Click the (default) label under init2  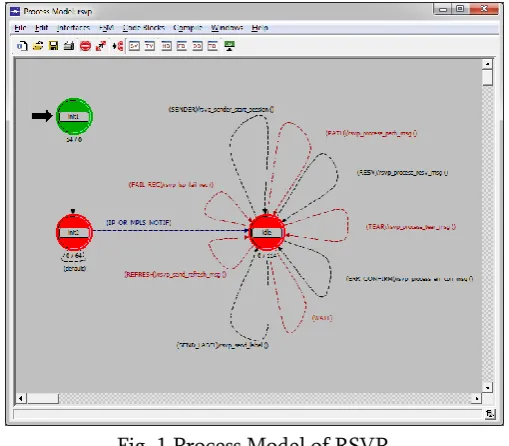click(75, 268)
